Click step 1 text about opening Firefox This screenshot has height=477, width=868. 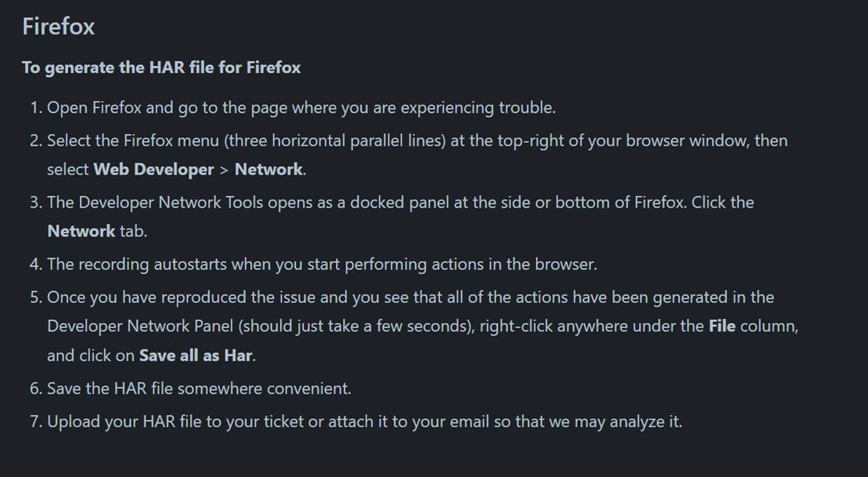pos(301,108)
